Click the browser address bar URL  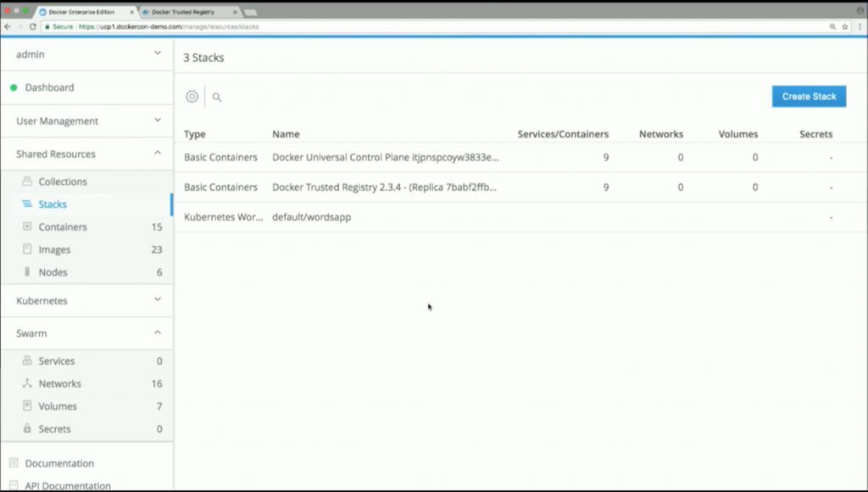[169, 26]
